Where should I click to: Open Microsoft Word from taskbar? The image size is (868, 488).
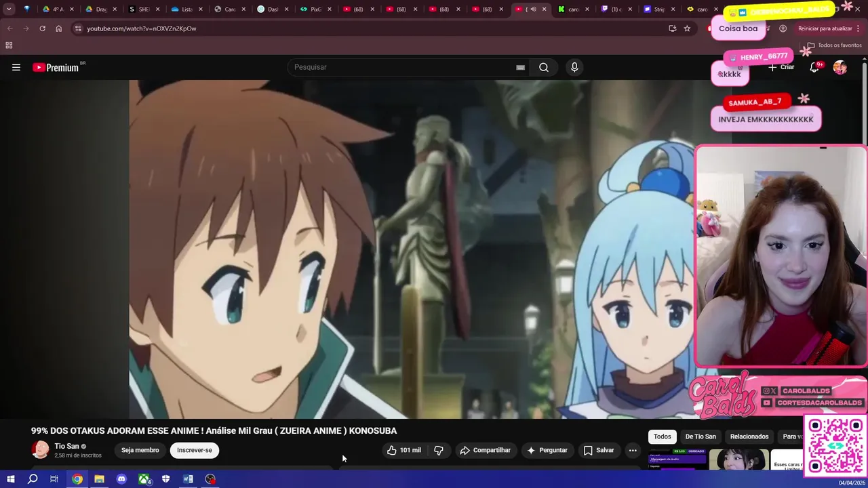188,479
